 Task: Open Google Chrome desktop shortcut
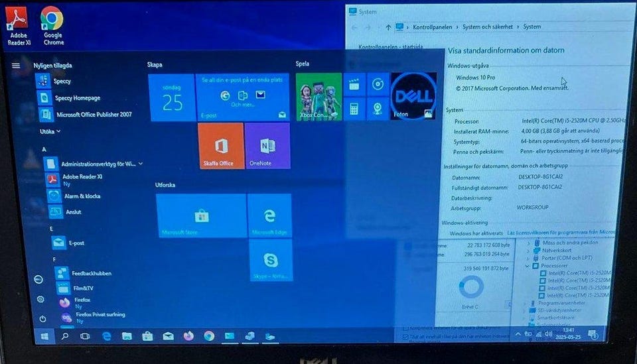click(53, 26)
